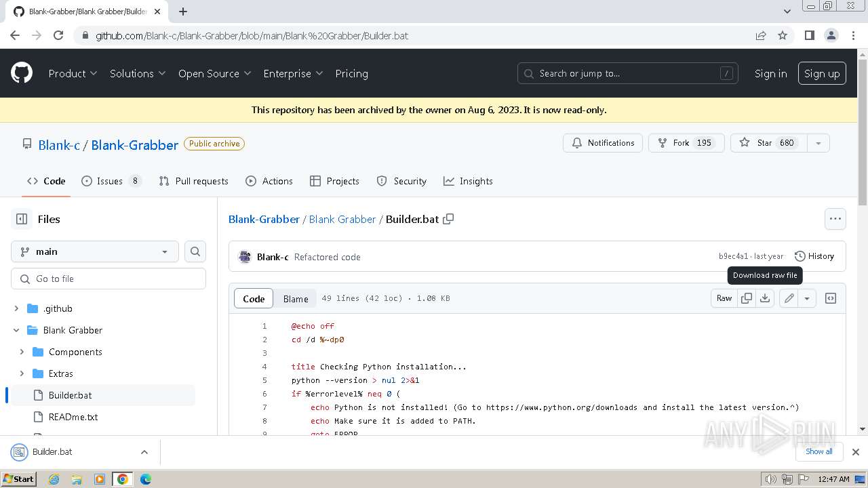
Task: Star the repository
Action: click(x=769, y=143)
